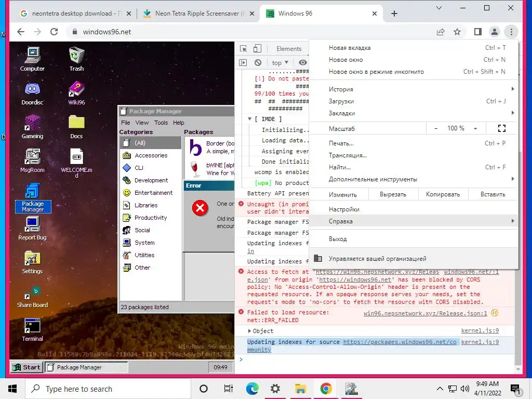Screen dimensions: 532x399
Task: Choose Новое окно in the Chrome menu
Action: click(x=413, y=60)
